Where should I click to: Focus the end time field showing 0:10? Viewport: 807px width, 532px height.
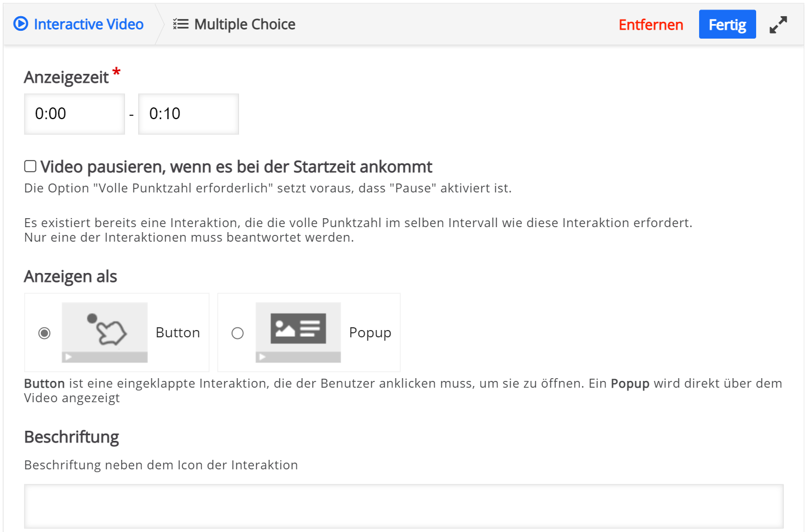click(x=188, y=114)
